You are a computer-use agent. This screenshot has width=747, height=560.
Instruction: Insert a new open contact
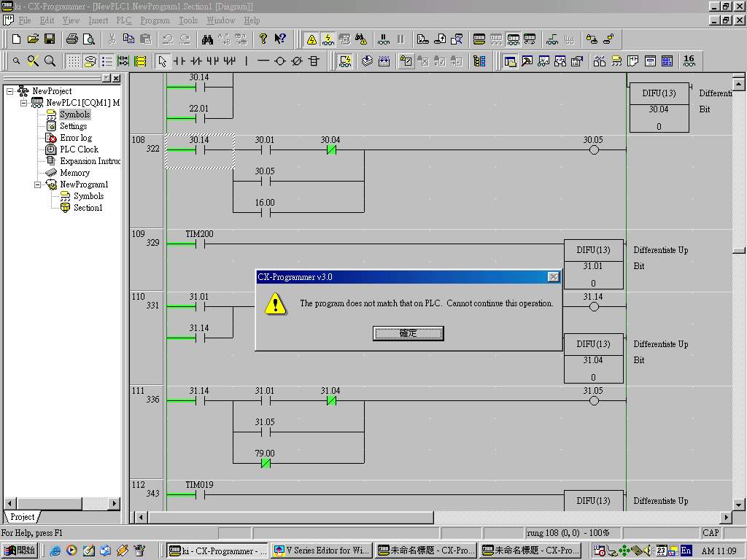click(179, 61)
